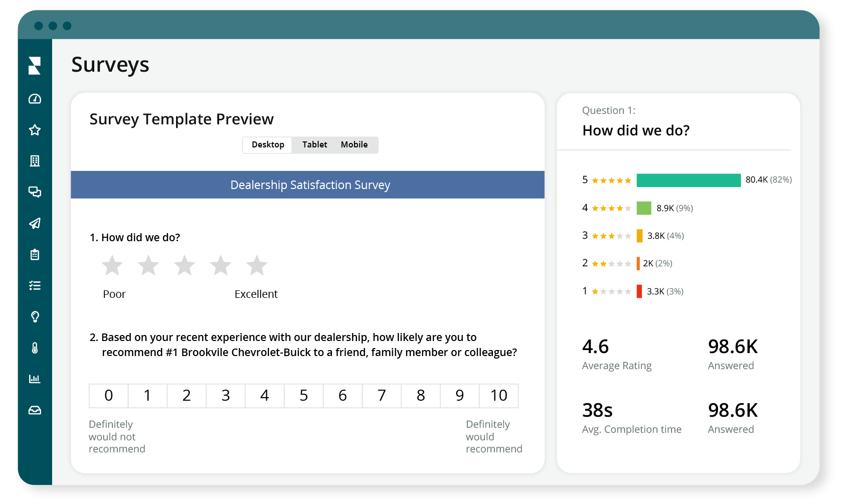Click the 8.9K (9%) value

click(x=674, y=208)
